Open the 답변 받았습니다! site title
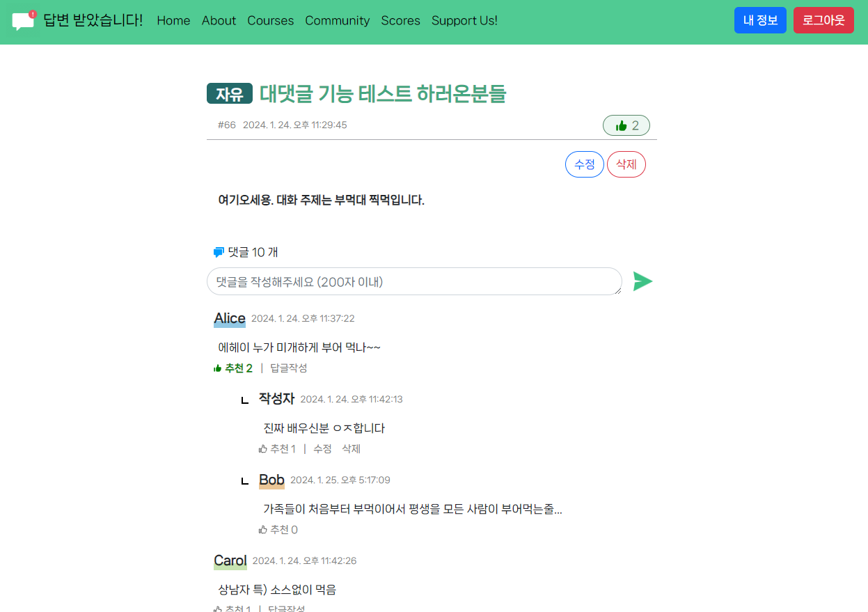This screenshot has height=612, width=868. pos(93,20)
